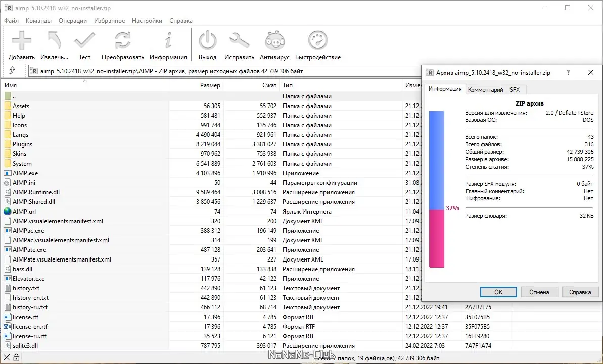603x364 pixels.
Task: Go up one folder via arrow icon
Action: coord(12,70)
